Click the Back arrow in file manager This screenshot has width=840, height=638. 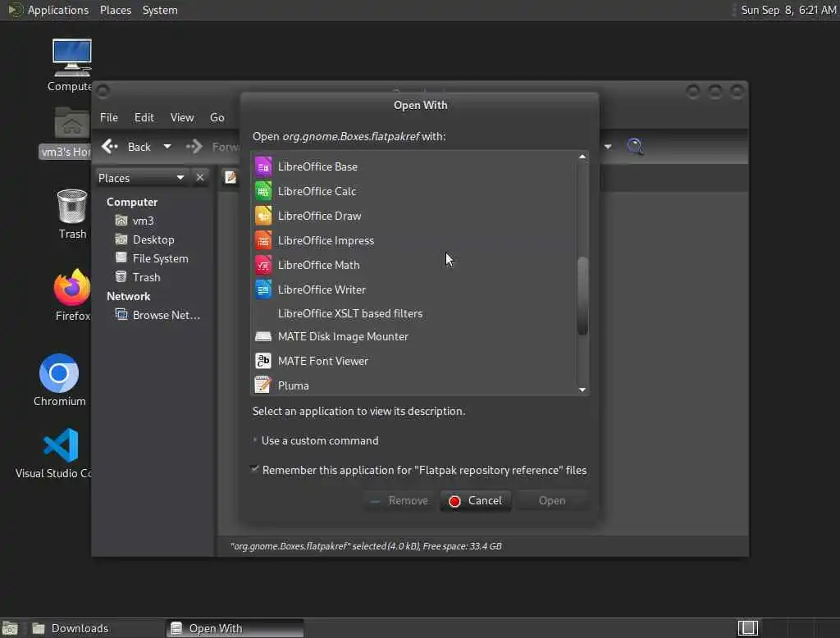tap(109, 146)
